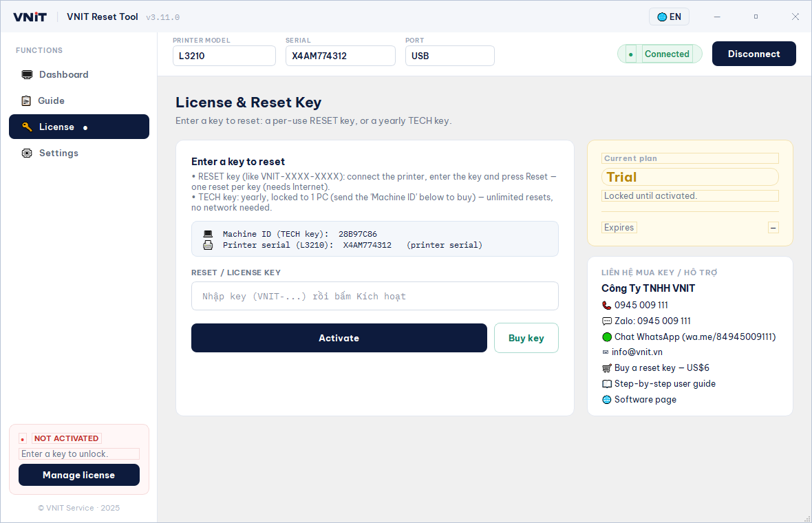Click the Guide document icon
Viewport: 812px width, 523px height.
26,101
